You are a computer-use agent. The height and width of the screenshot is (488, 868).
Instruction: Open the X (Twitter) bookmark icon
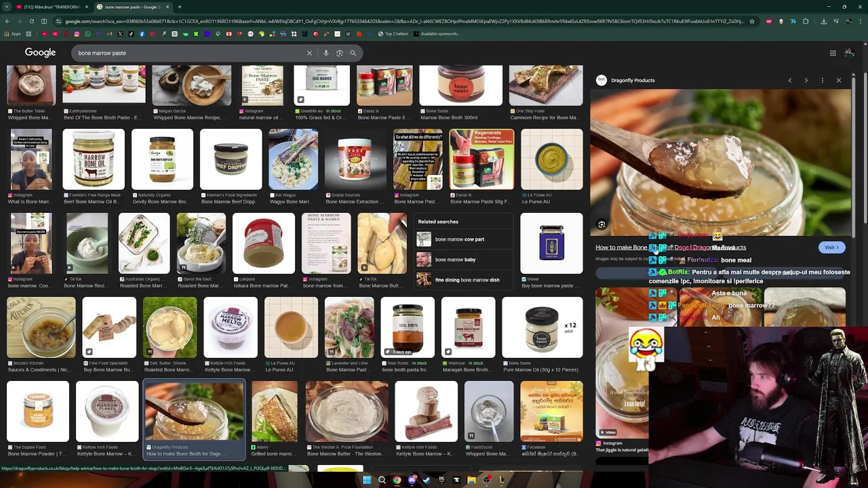(x=120, y=34)
